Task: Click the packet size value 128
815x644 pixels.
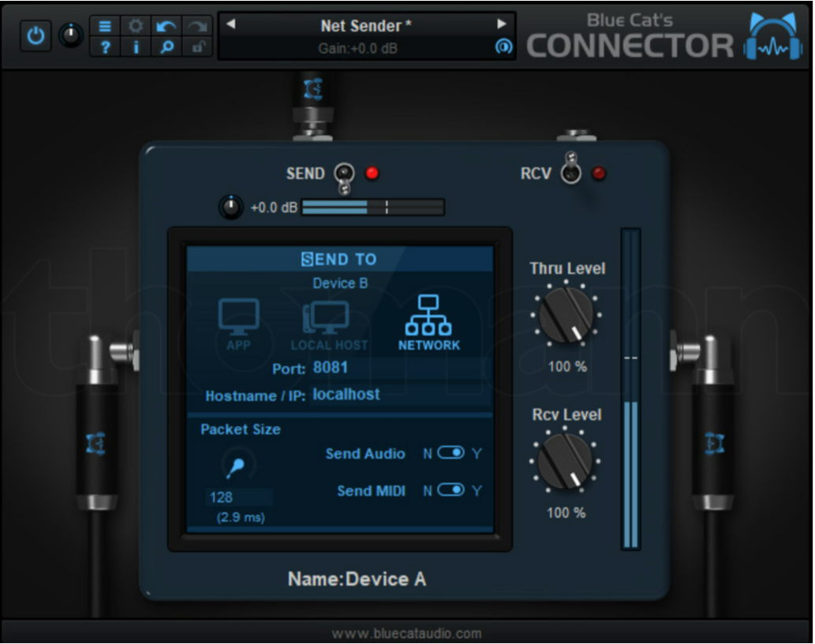Action: point(240,497)
